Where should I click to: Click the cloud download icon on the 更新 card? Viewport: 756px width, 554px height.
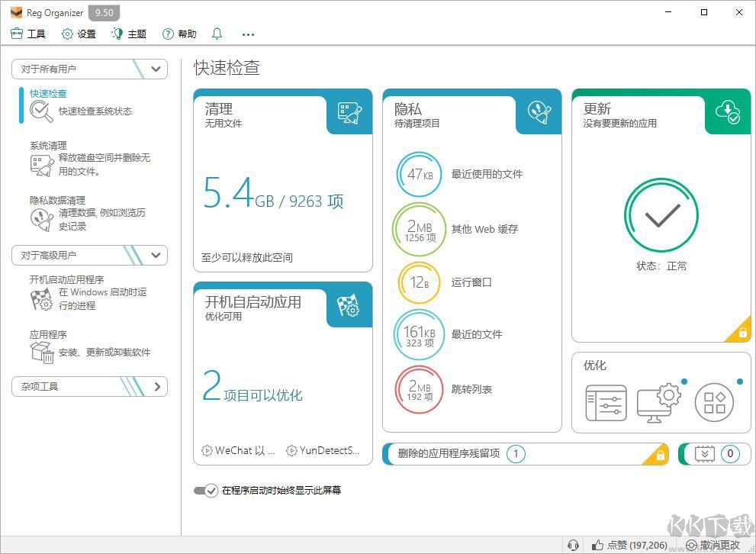(x=727, y=113)
